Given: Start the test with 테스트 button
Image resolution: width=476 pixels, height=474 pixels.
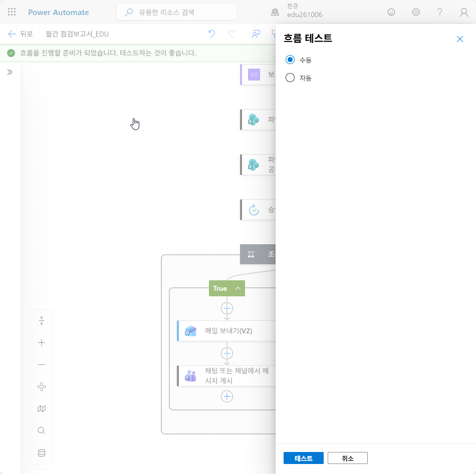Looking at the screenshot, I should (303, 458).
